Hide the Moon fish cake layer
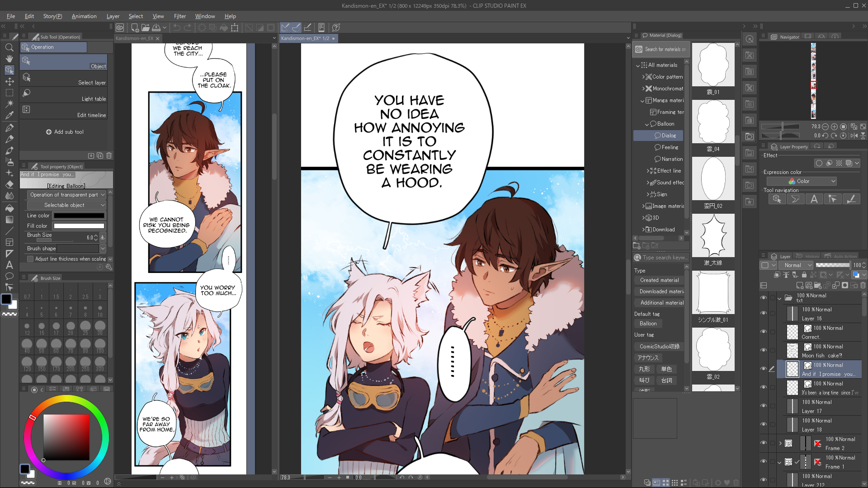 (764, 350)
